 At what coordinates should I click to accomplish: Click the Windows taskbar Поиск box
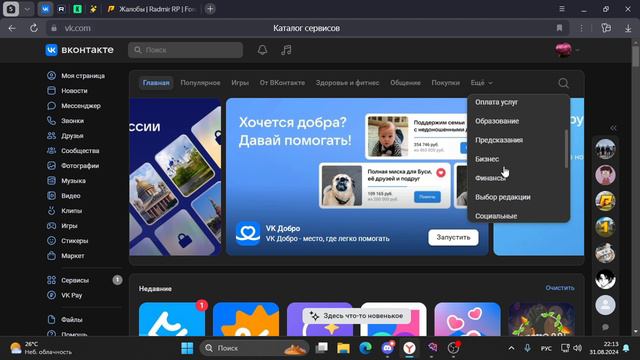pyautogui.click(x=254, y=348)
